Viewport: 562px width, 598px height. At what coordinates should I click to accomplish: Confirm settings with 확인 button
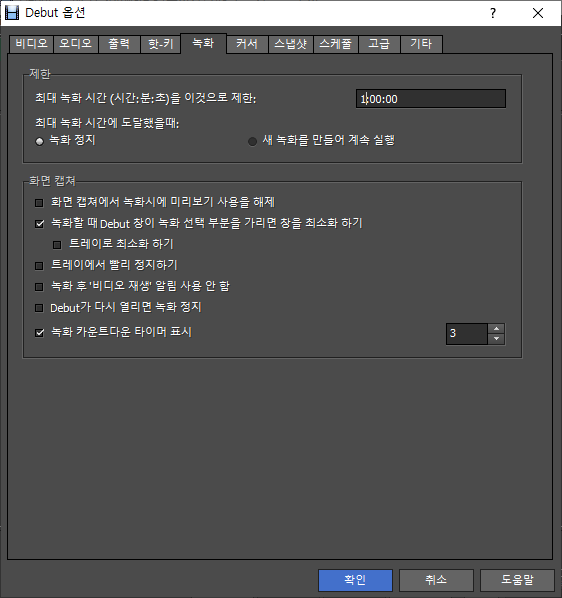click(355, 580)
